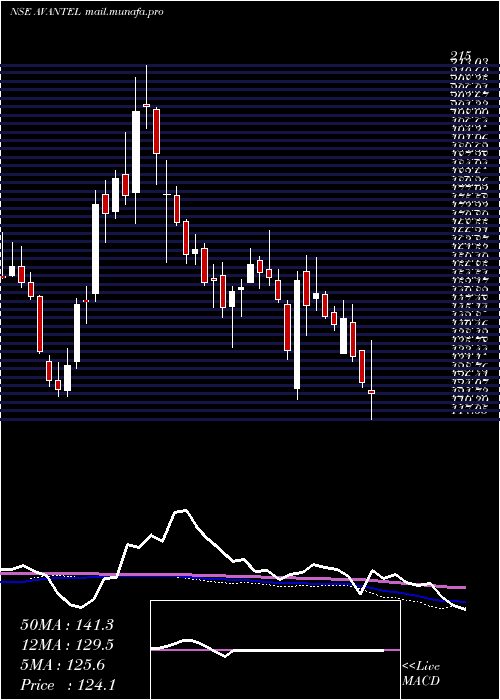
Task: Click the 215 top price axis label
Action: coord(461,55)
